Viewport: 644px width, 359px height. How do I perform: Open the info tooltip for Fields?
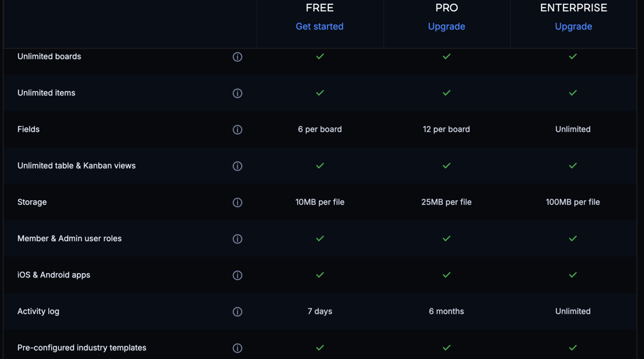(237, 130)
